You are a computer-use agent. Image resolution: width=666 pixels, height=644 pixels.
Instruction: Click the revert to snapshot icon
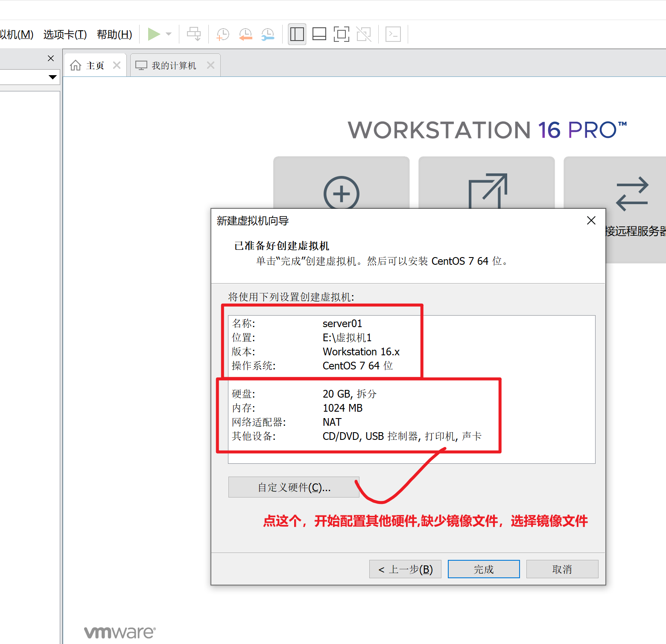(x=245, y=34)
